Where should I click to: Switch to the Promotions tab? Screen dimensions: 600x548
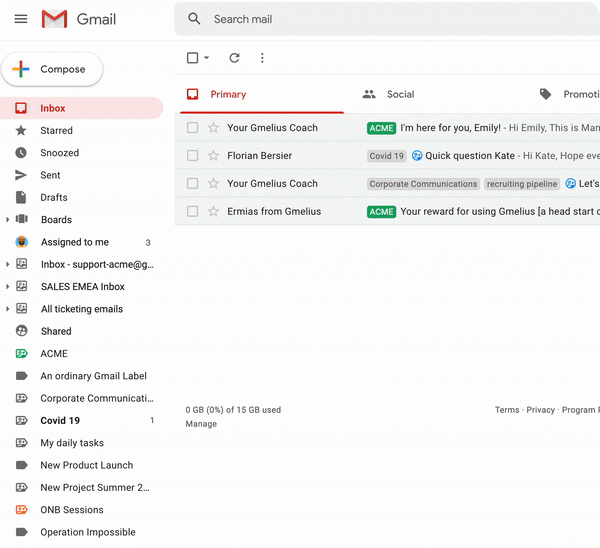click(x=566, y=94)
